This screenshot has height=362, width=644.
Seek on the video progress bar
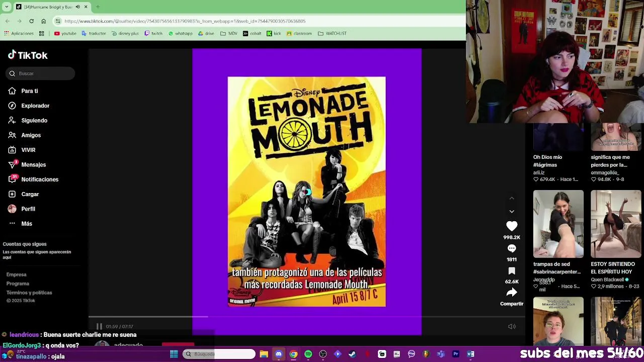click(x=307, y=317)
